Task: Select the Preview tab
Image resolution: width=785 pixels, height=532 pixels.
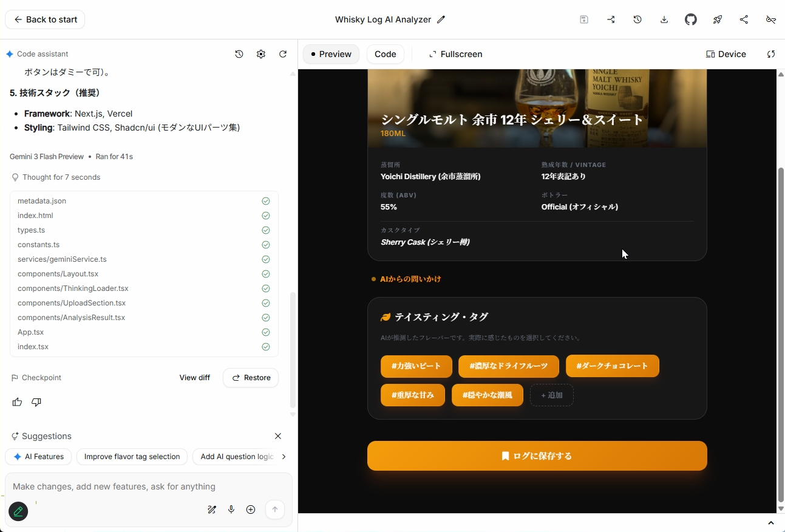Action: pos(331,54)
